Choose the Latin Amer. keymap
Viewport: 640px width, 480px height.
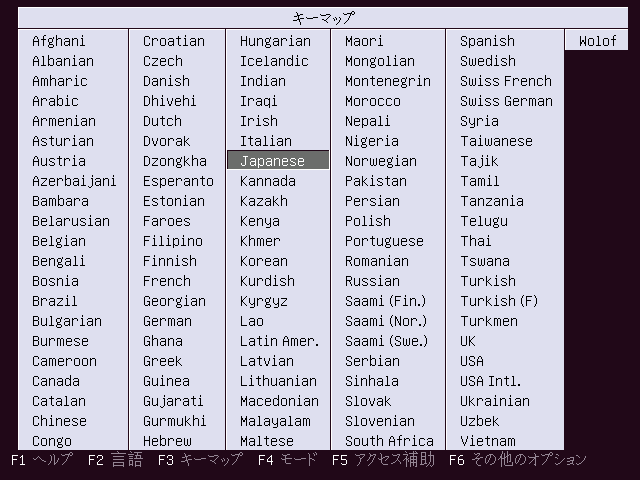tap(280, 341)
